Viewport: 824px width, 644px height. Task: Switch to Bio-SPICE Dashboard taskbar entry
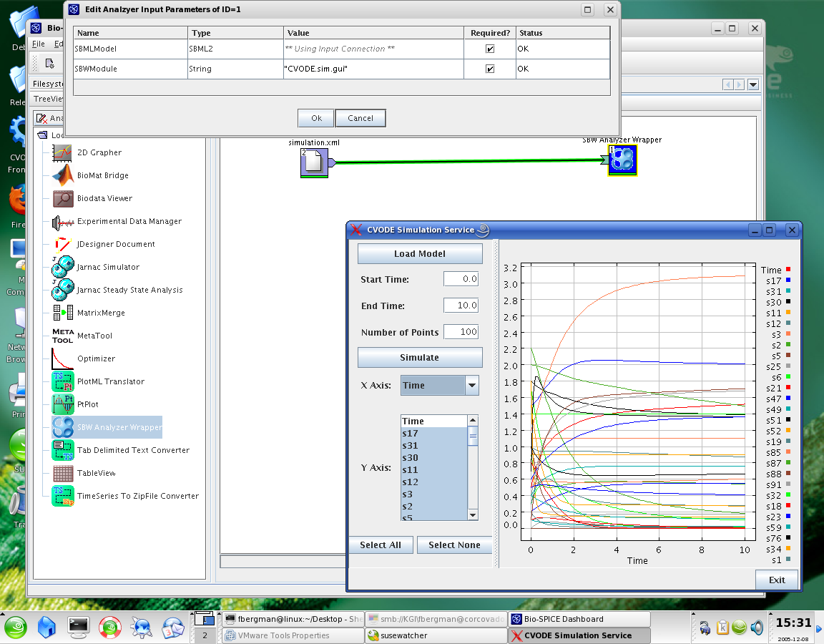tap(579, 619)
